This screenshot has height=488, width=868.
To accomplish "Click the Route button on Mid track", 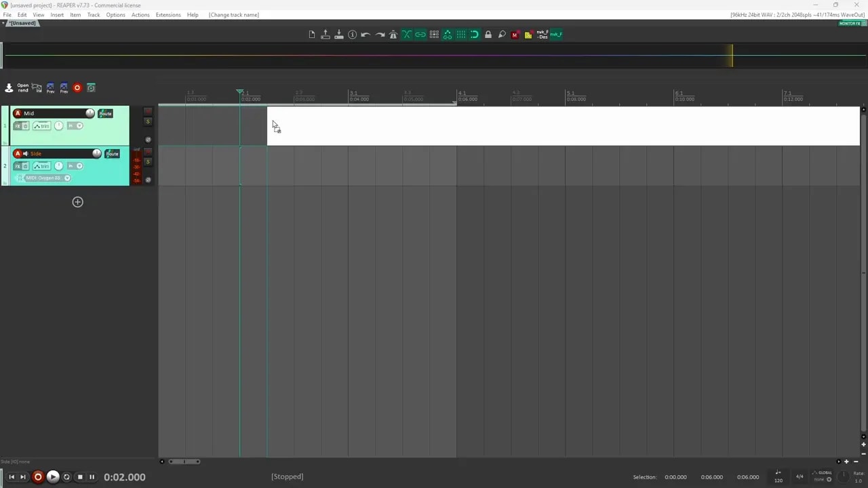I will 105,113.
